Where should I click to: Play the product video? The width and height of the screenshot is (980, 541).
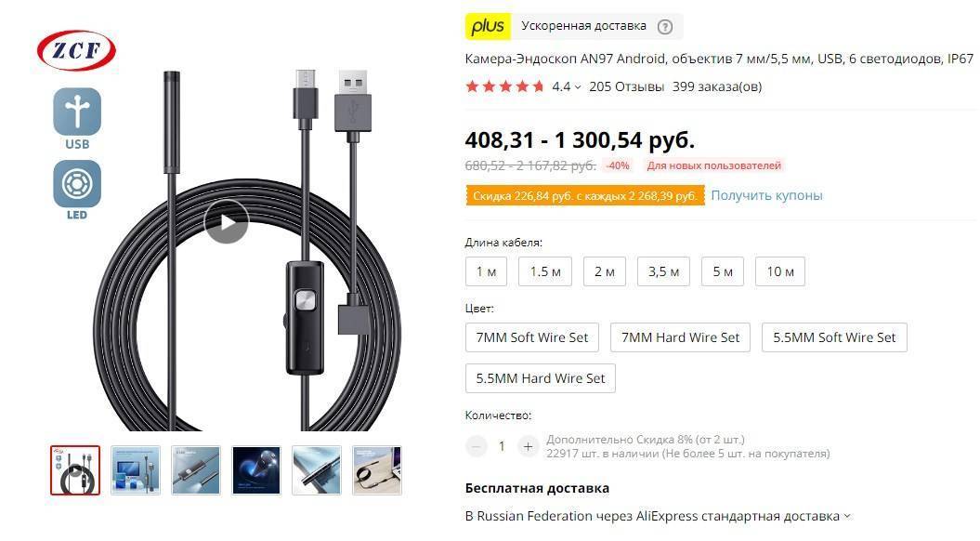(x=227, y=221)
